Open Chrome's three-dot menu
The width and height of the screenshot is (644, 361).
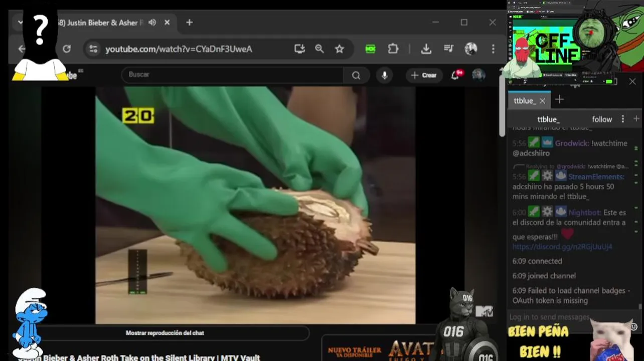click(x=493, y=49)
